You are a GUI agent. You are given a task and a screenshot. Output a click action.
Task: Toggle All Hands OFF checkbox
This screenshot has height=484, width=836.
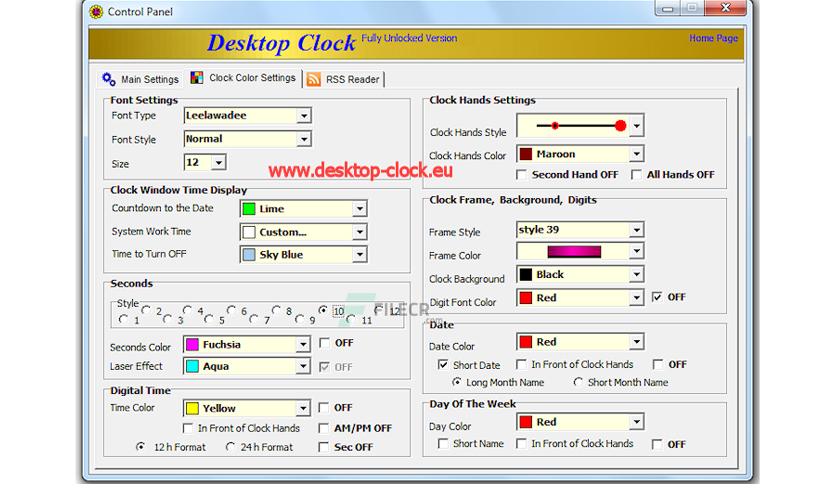point(636,175)
